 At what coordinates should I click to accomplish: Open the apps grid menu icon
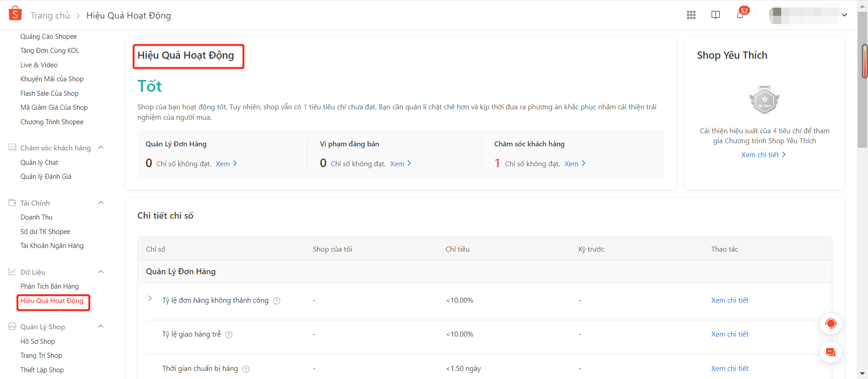point(691,15)
